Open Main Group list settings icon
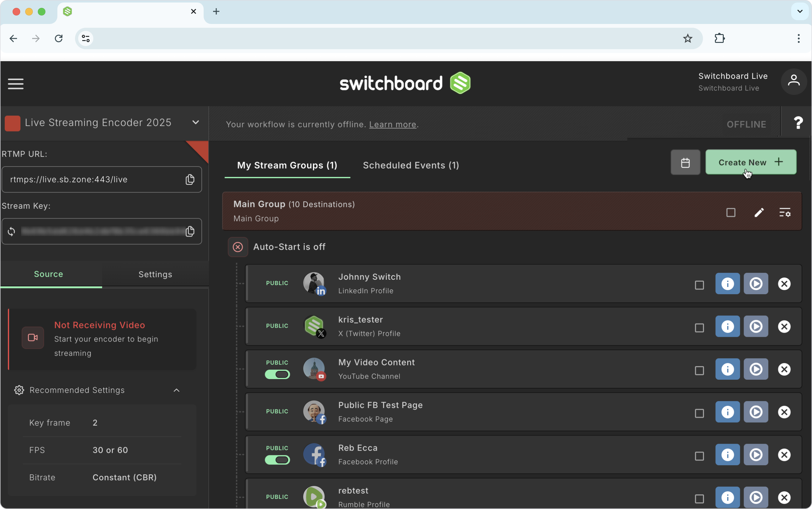The width and height of the screenshot is (812, 509). click(785, 213)
